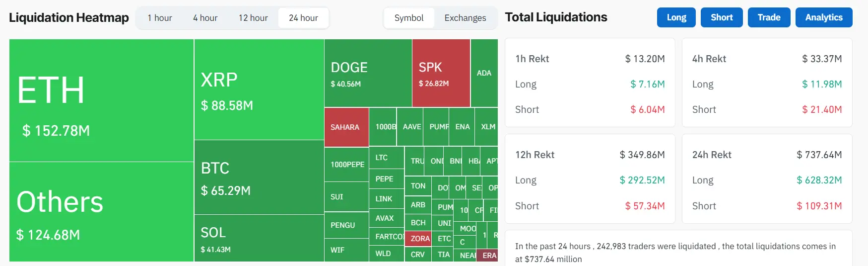Click the Others heatmap tile

pyautogui.click(x=101, y=212)
